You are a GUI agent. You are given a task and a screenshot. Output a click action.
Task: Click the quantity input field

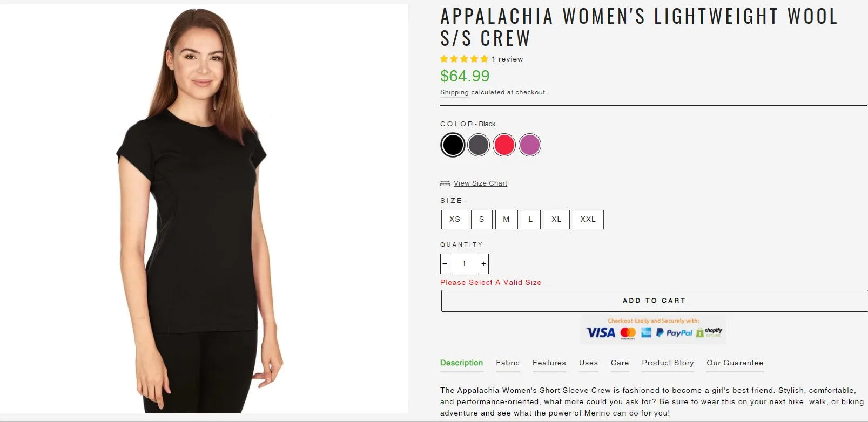(464, 264)
